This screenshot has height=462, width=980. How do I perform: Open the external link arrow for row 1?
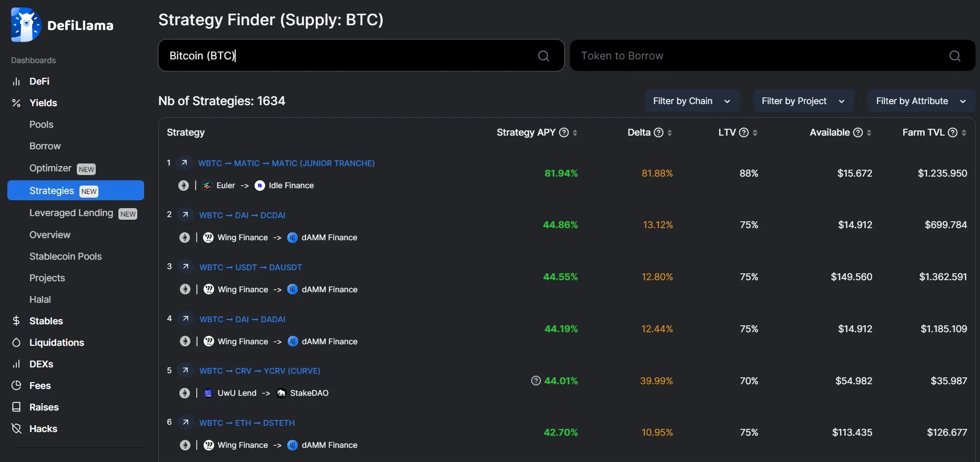184,163
